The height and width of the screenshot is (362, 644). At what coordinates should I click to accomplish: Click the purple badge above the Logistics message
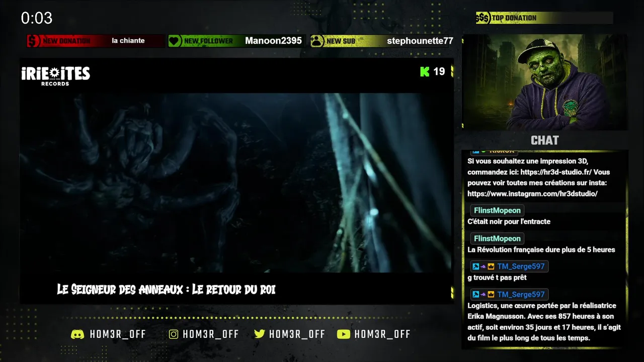tap(483, 295)
